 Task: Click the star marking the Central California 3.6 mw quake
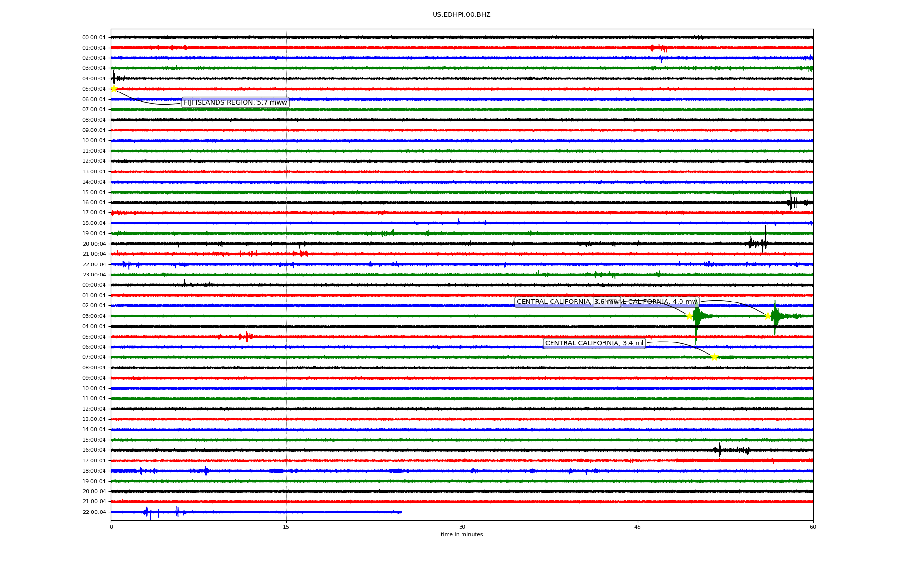689,316
